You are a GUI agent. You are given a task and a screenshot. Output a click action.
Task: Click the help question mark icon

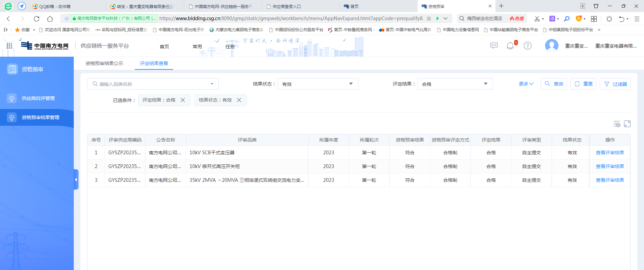click(528, 46)
